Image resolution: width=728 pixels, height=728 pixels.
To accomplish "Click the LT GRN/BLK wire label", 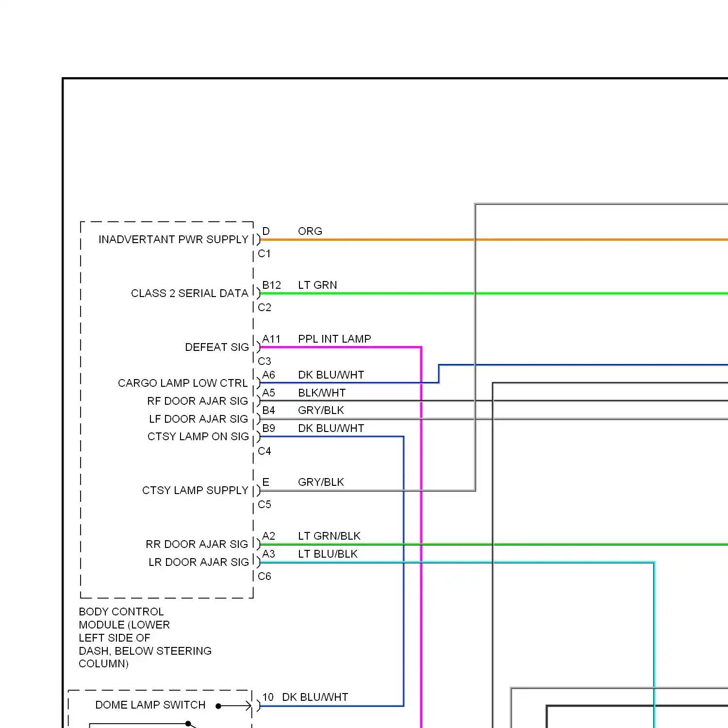I will [329, 536].
